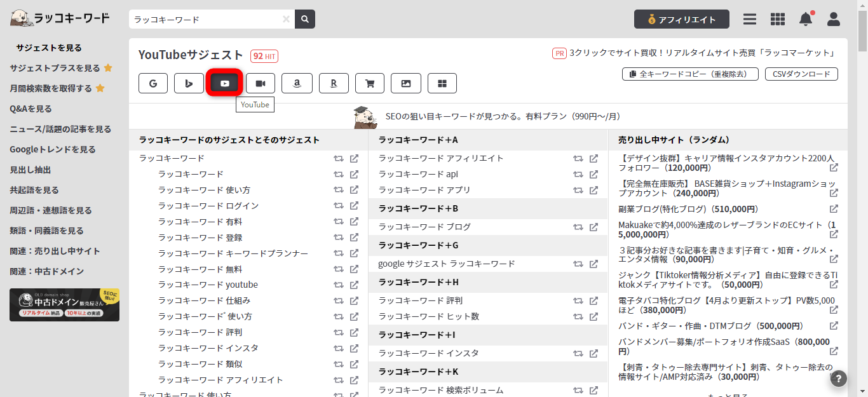Select the Bing suggest source icon
The height and width of the screenshot is (397, 868).
click(189, 83)
